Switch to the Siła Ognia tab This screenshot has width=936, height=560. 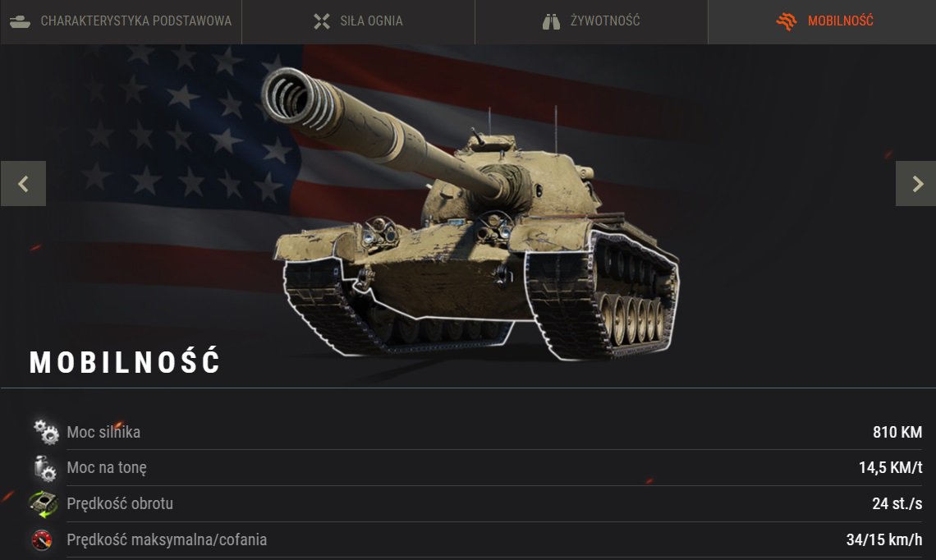(358, 21)
